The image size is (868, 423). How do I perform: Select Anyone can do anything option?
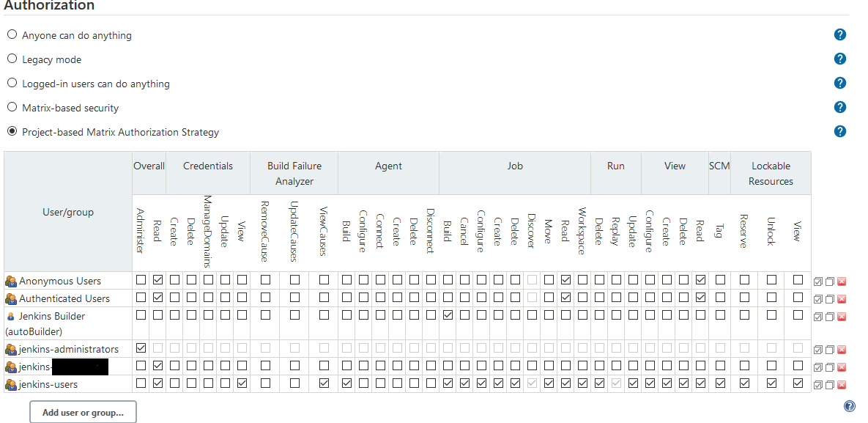pyautogui.click(x=12, y=34)
